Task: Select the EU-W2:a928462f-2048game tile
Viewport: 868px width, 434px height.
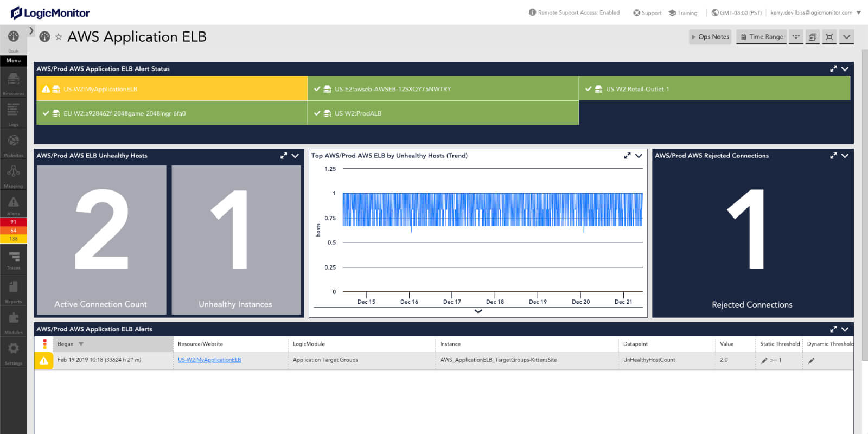Action: 172,113
